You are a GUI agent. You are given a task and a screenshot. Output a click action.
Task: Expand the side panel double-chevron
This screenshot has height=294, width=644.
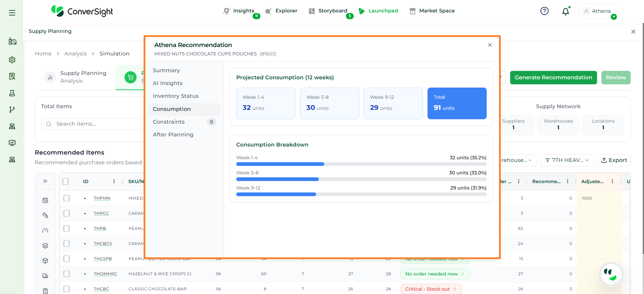coord(45,181)
